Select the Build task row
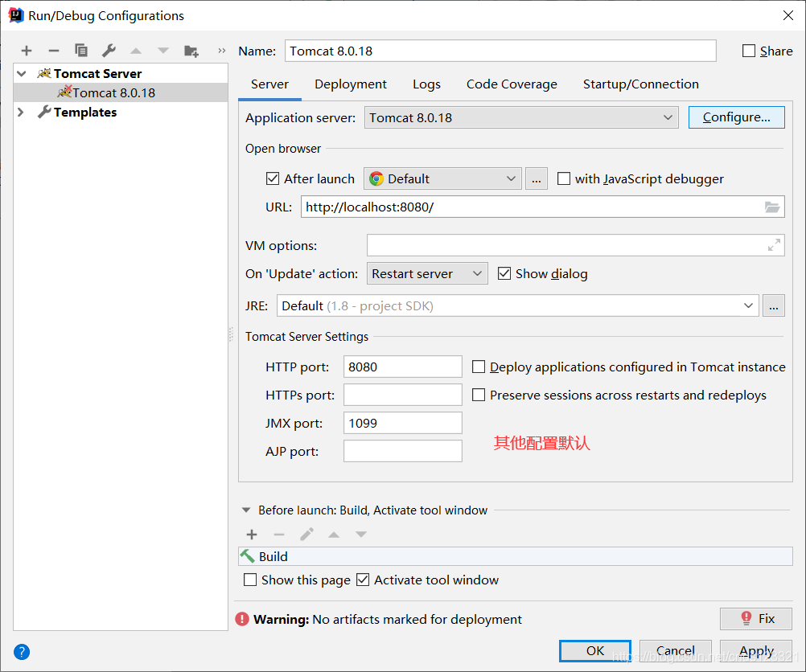 516,556
